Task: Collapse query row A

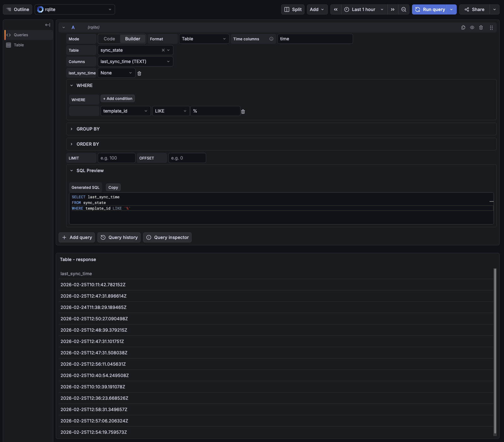Action: click(64, 27)
